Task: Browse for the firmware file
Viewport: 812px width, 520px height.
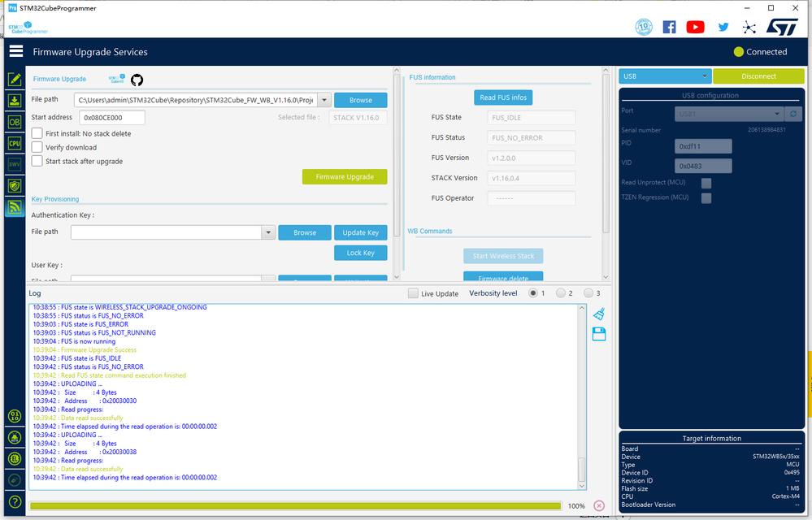Action: pos(360,100)
